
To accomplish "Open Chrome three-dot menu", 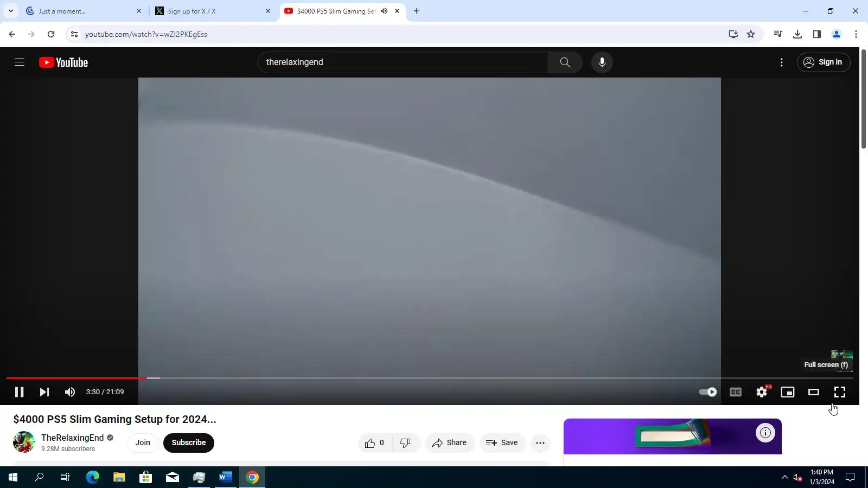I will (x=856, y=34).
